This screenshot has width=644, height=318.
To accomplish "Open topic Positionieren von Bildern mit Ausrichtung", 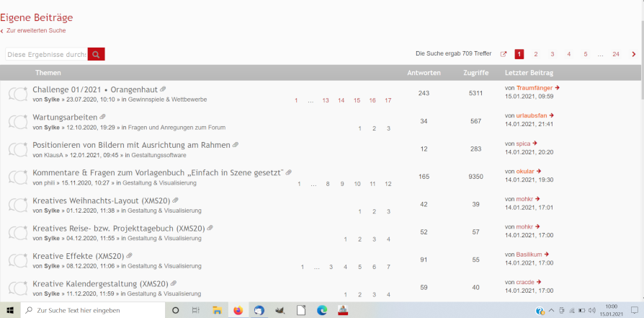I will (131, 145).
